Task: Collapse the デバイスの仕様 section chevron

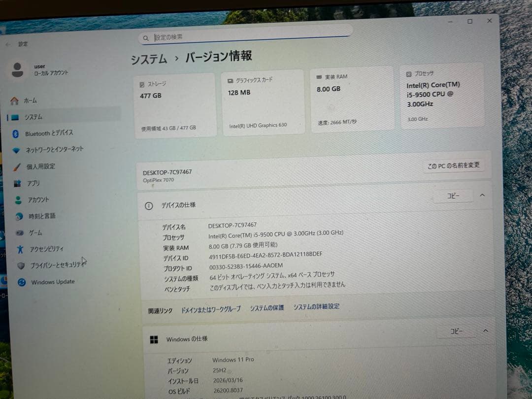Action: tap(482, 195)
